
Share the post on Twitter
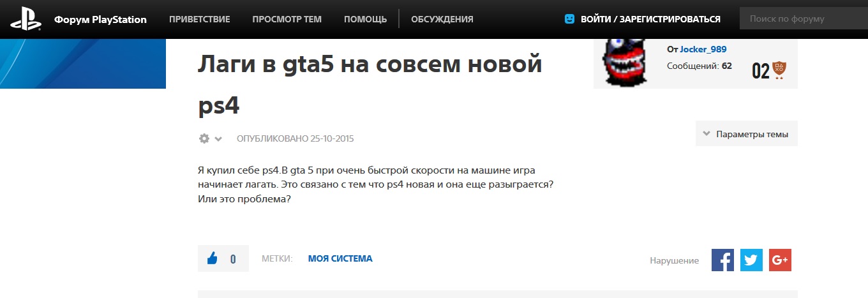(751, 260)
